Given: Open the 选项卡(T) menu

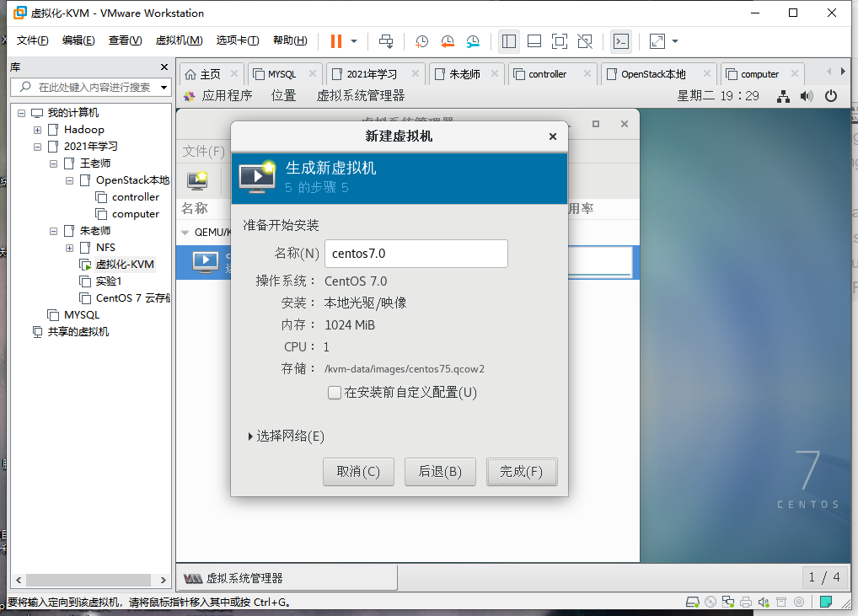Looking at the screenshot, I should coord(238,40).
